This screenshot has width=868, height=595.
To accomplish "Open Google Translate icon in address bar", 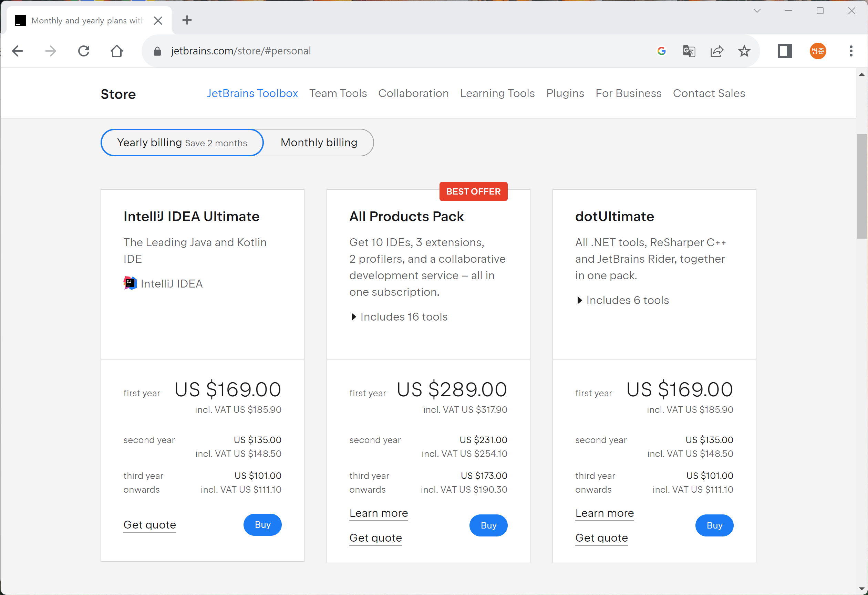I will [x=689, y=51].
